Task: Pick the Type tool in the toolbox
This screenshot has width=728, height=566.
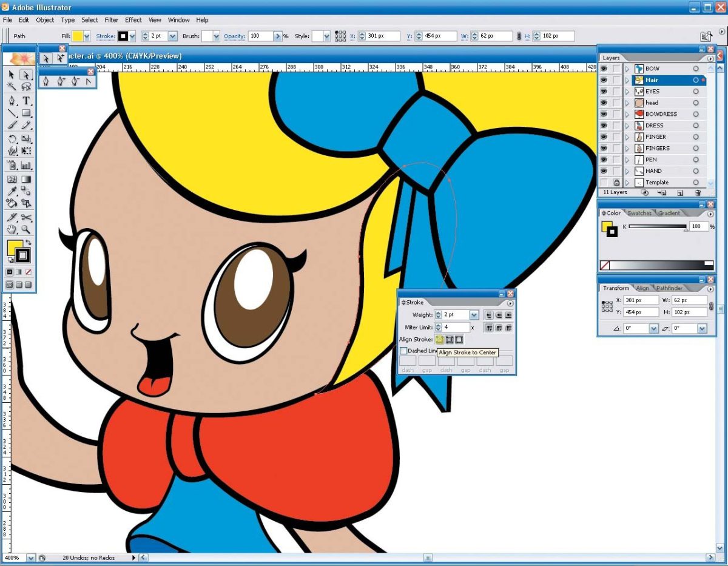Action: [27, 101]
